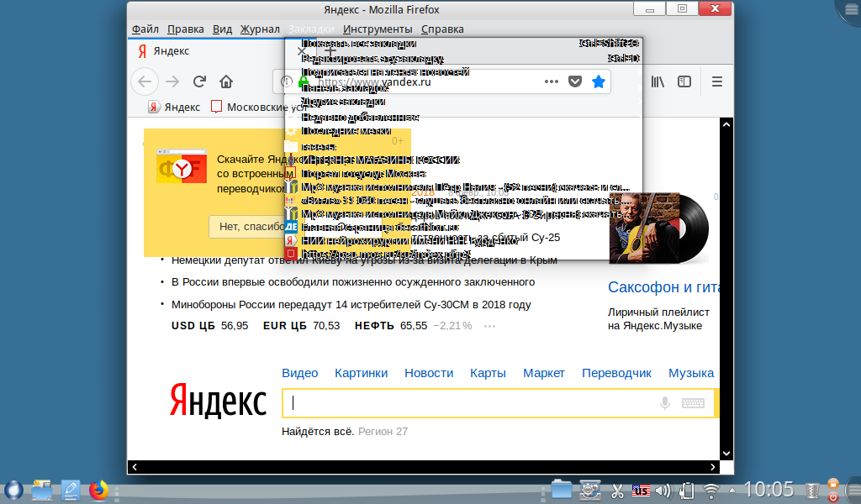The image size is (861, 504).
Task: Click the browser Back arrow button
Action: pos(145,81)
